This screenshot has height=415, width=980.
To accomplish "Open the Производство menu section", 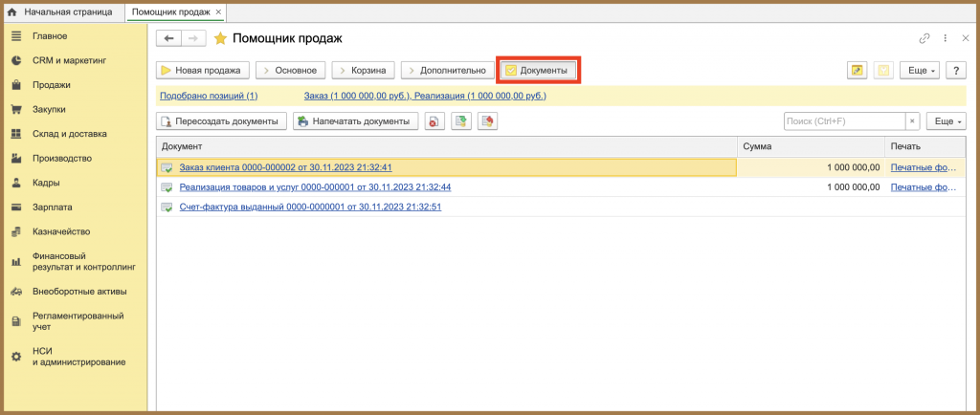I will click(x=62, y=159).
